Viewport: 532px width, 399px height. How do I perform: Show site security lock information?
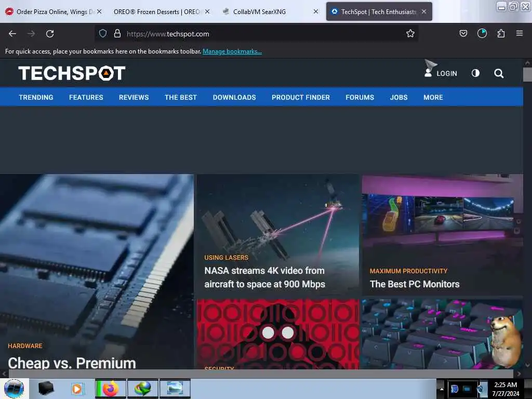tap(117, 33)
